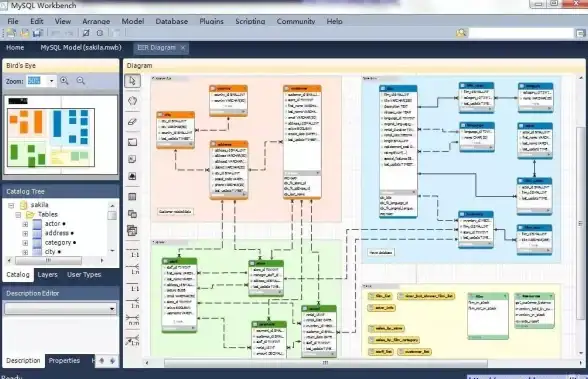The image size is (588, 379).
Task: Switch to the Layers tab
Action: click(48, 275)
